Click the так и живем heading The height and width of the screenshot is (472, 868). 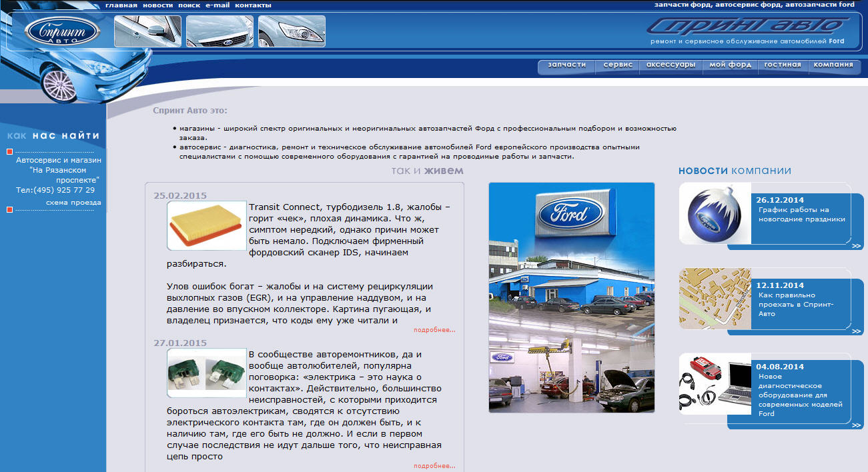pyautogui.click(x=428, y=171)
